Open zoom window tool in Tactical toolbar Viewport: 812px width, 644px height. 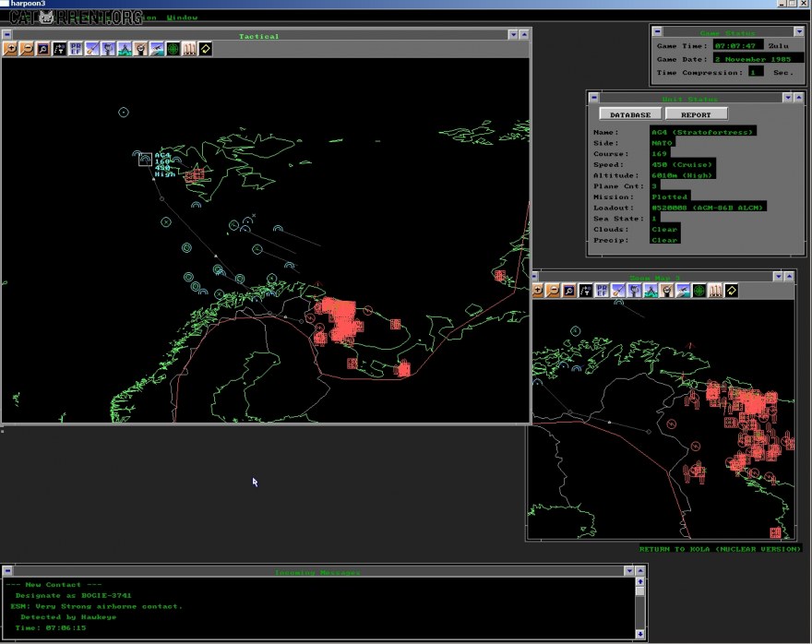click(43, 49)
